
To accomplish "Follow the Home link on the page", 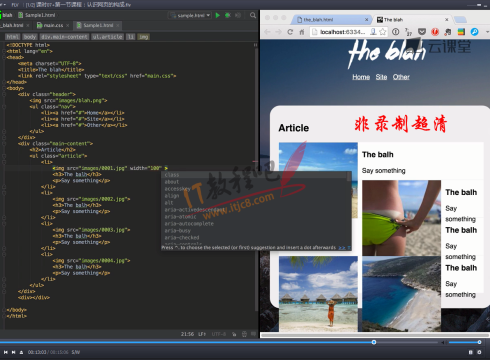I will point(361,77).
